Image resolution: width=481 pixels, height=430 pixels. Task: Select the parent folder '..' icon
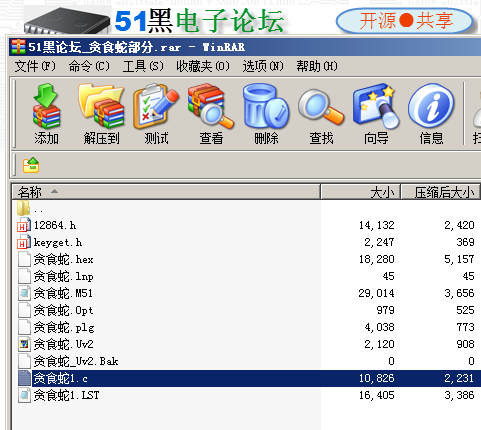coord(23,208)
